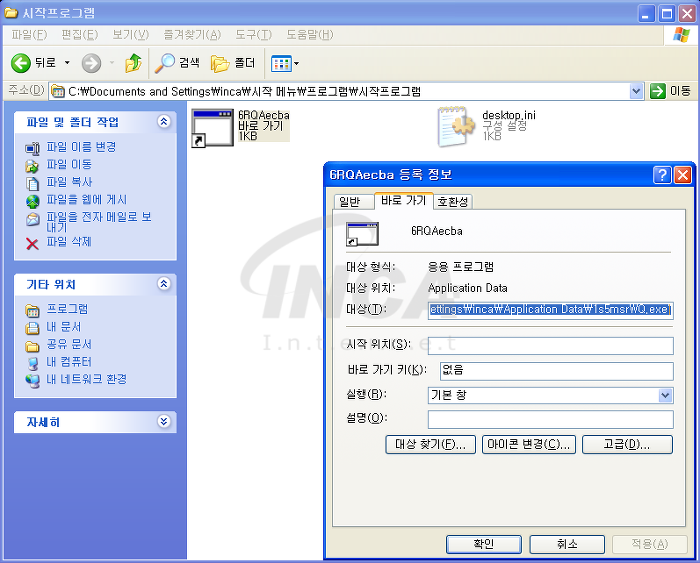The width and height of the screenshot is (700, 563).
Task: Switch to the 바로 가기 tab
Action: tap(404, 200)
